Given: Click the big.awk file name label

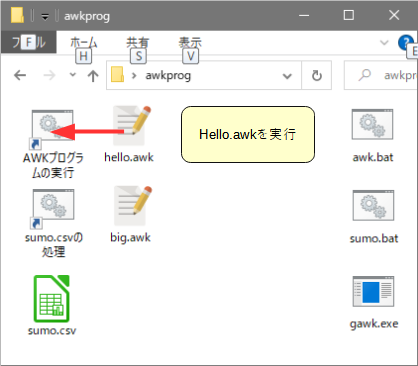Looking at the screenshot, I should pos(130,237).
